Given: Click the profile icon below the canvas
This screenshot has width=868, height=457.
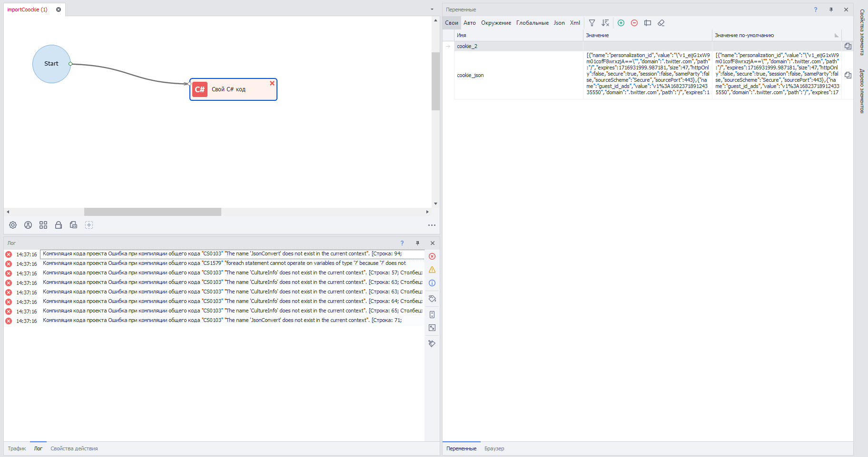Looking at the screenshot, I should [x=28, y=225].
